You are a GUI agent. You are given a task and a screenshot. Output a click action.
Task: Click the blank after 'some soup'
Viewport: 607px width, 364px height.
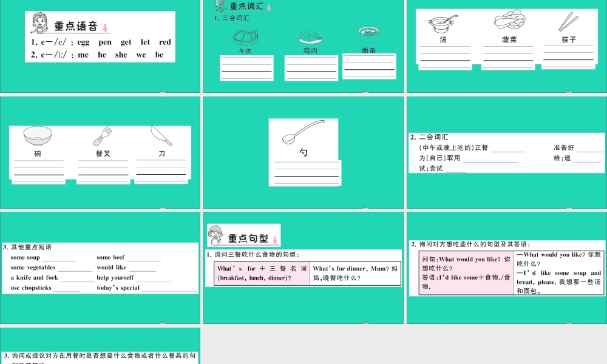[x=59, y=259]
